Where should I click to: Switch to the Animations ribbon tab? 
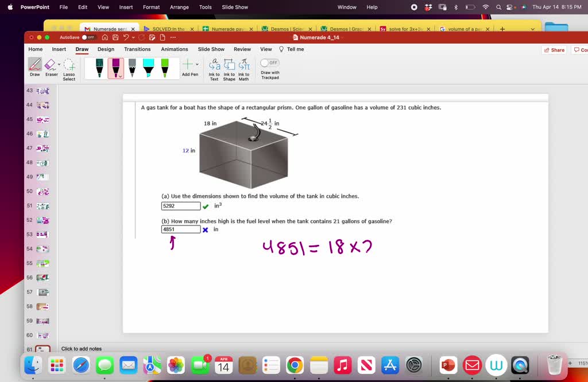click(174, 49)
